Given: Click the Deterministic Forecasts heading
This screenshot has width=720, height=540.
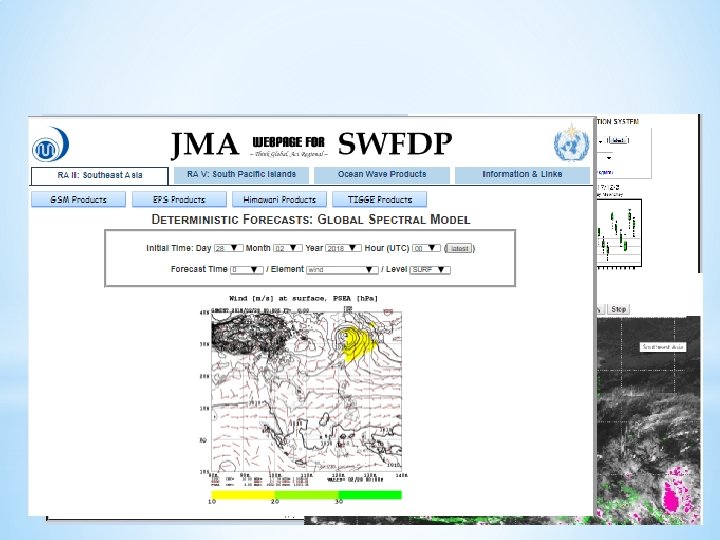Looking at the screenshot, I should [311, 219].
